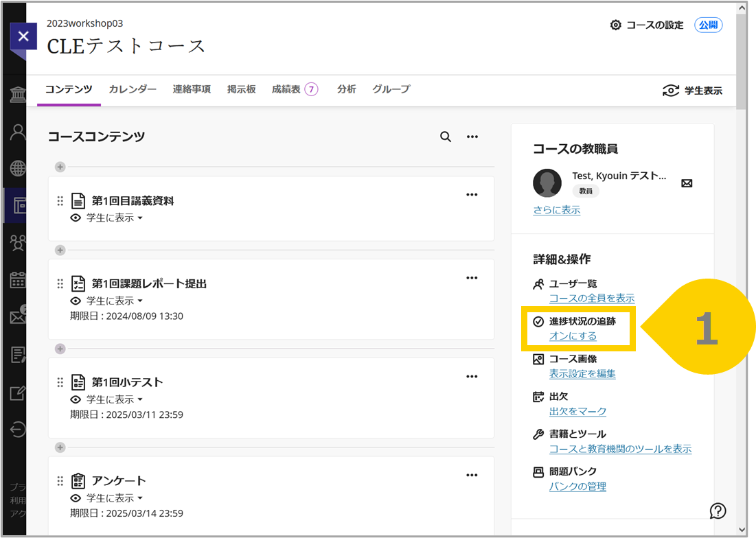Click さらに表示 link under staff
Screen dimensions: 756x538
point(556,210)
